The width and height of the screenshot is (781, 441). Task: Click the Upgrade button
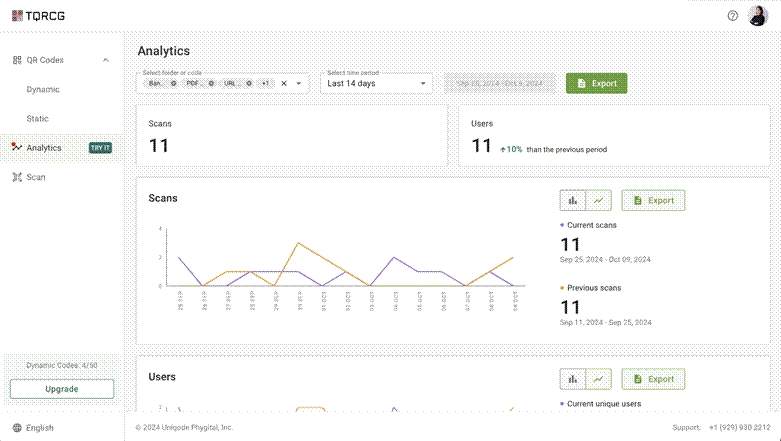[62, 389]
